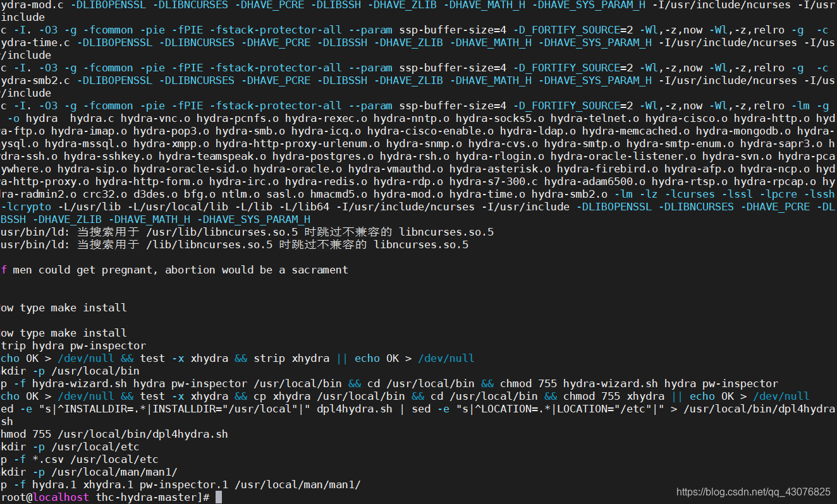Click the word 'hydra-firebird.o'
Screen dimensions: 837x504
[608, 169]
